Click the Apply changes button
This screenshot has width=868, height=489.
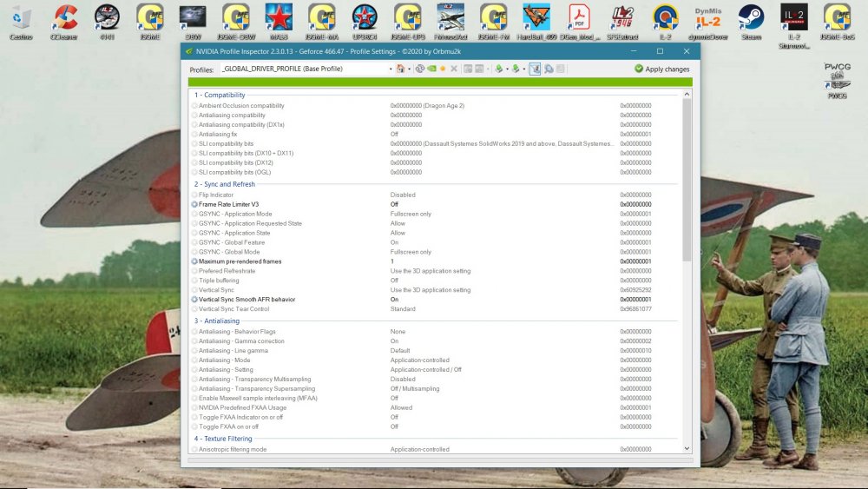(x=662, y=69)
